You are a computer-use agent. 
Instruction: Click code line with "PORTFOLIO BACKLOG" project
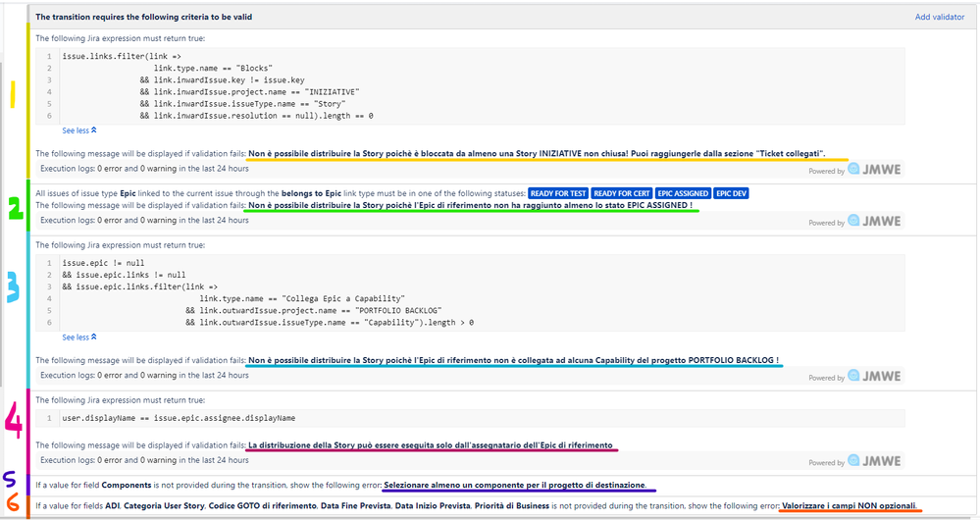tap(314, 311)
